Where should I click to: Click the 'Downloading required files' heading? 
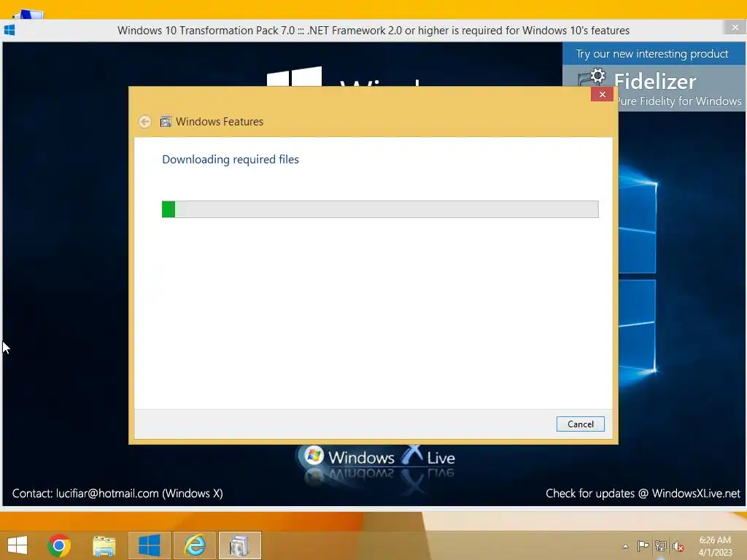(231, 160)
